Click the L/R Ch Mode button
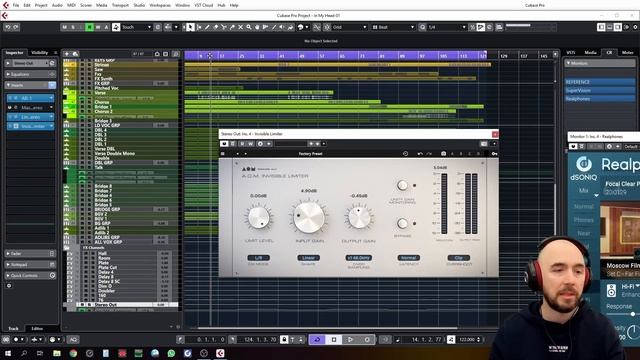 point(259,258)
